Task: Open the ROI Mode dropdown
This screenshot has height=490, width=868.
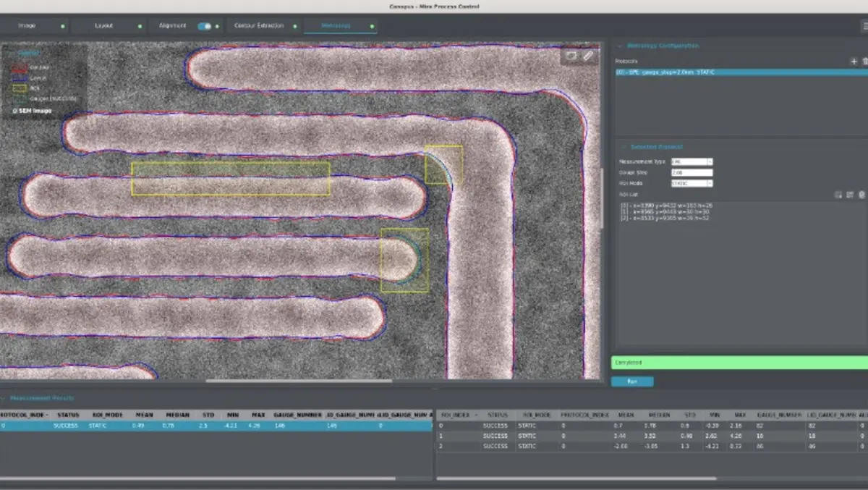Action: pos(692,183)
